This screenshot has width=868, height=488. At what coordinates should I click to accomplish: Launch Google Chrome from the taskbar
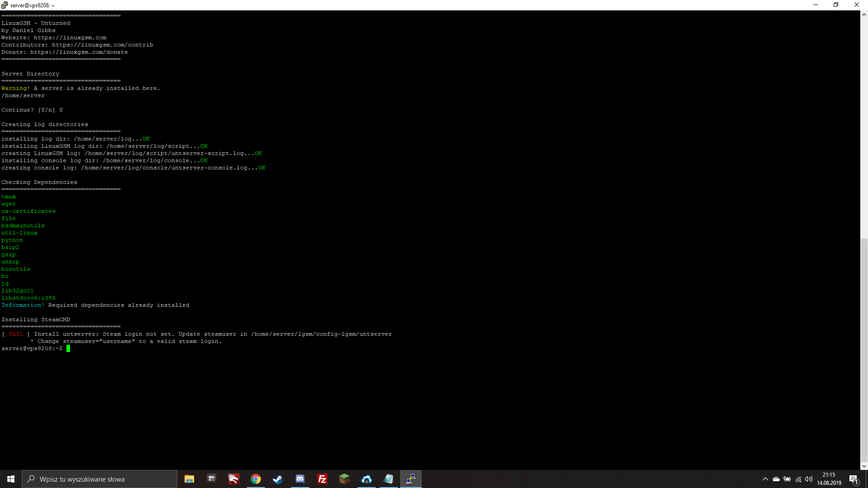[256, 479]
